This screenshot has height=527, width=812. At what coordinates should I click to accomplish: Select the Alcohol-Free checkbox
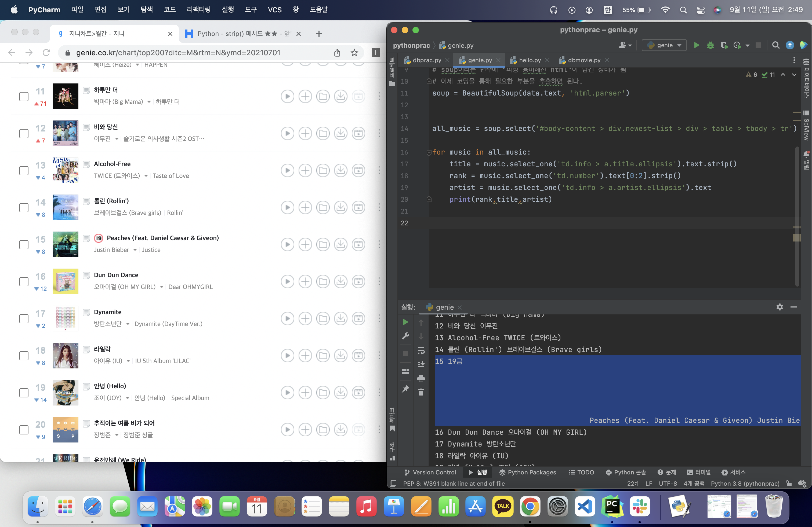pyautogui.click(x=24, y=170)
